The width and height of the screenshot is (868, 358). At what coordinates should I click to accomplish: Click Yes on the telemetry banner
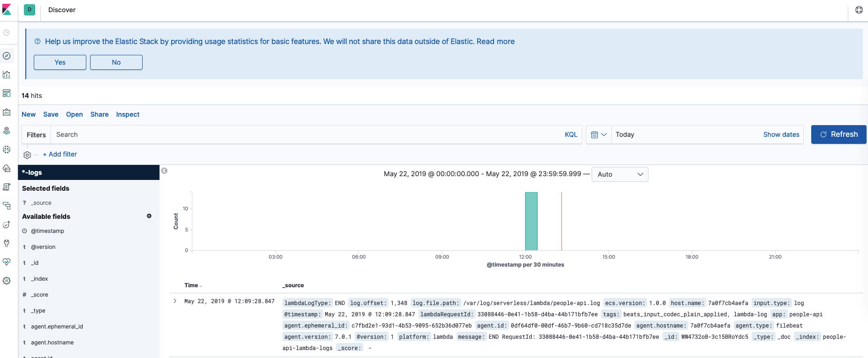coord(60,62)
